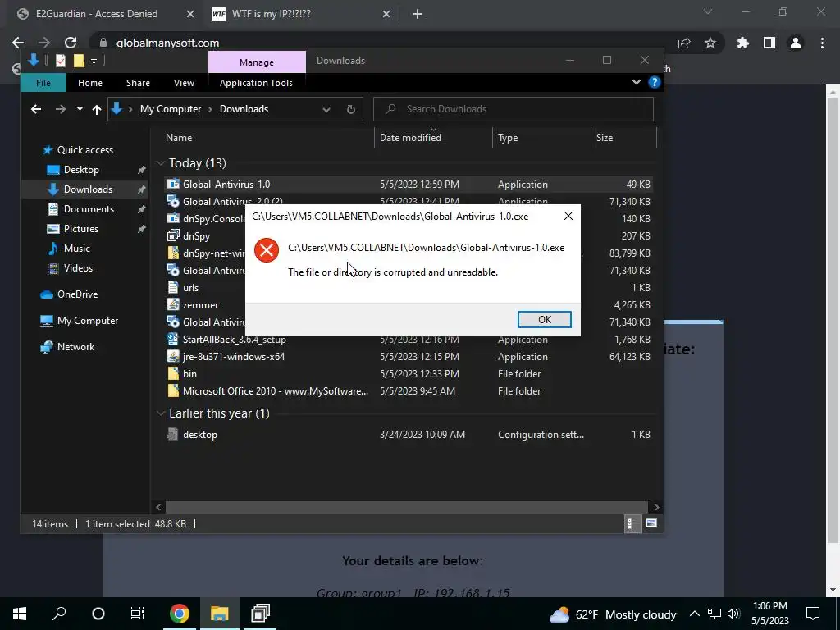The width and height of the screenshot is (840, 630).
Task: Open Music in the navigation pane
Action: 76,249
